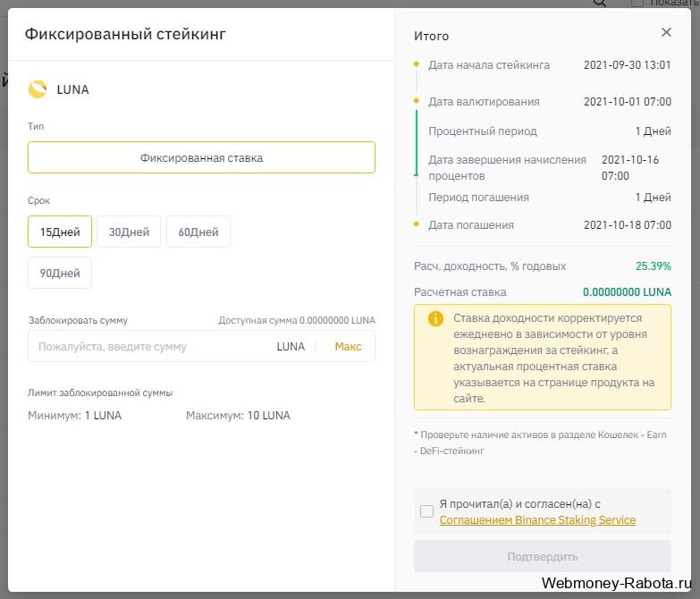Click the Подтвердить confirm button
This screenshot has height=599, width=700.
(x=543, y=556)
